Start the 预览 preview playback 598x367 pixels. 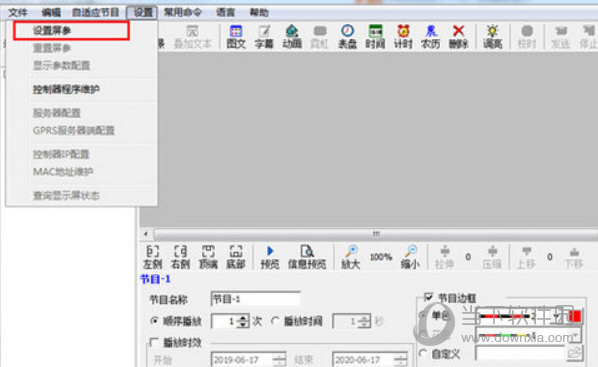pos(270,257)
